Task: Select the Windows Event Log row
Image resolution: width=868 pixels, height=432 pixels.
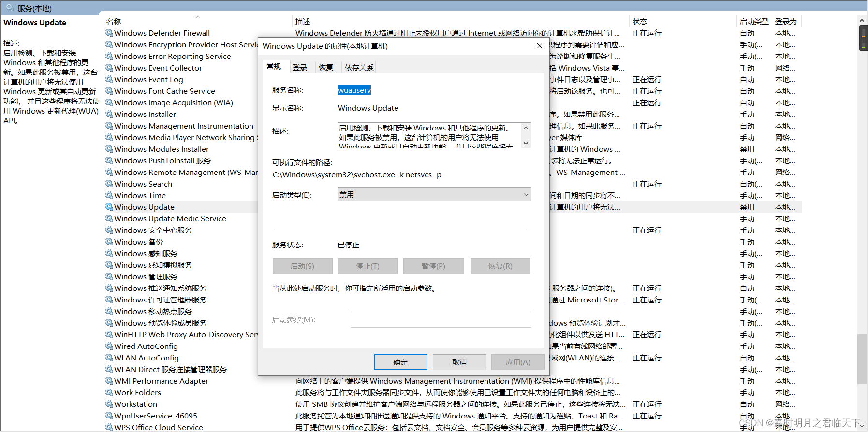Action: (x=148, y=79)
